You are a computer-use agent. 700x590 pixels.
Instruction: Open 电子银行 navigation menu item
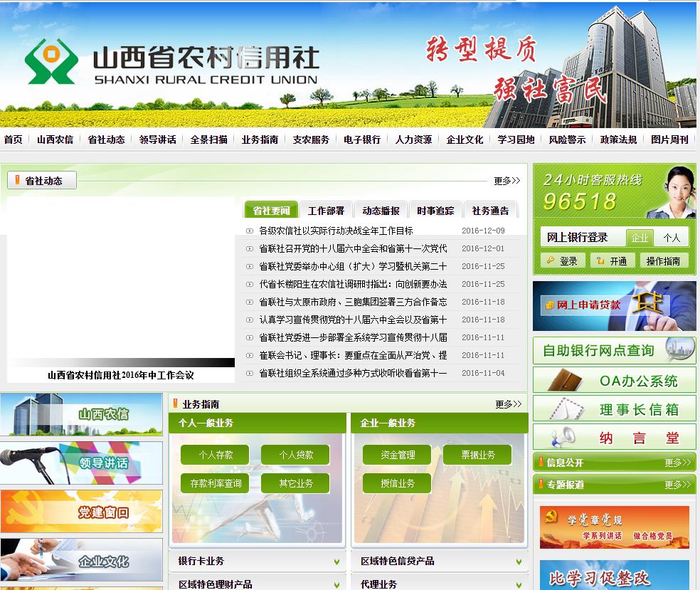tap(362, 139)
